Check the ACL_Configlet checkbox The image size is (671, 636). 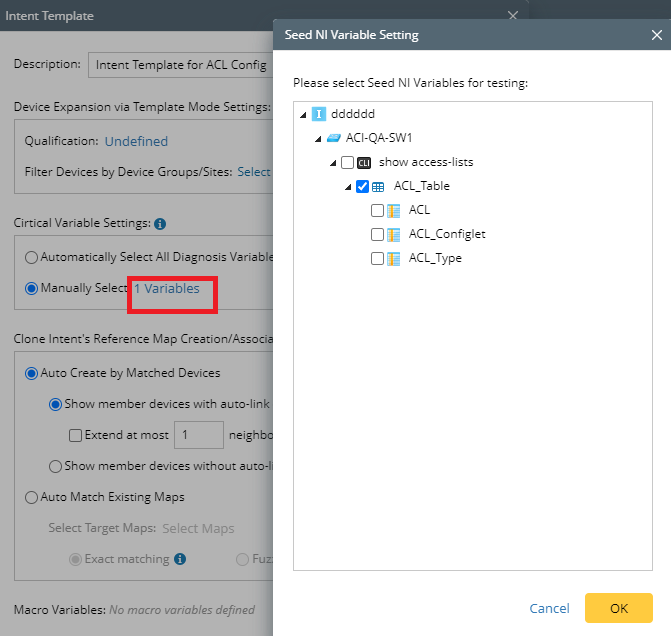click(377, 235)
